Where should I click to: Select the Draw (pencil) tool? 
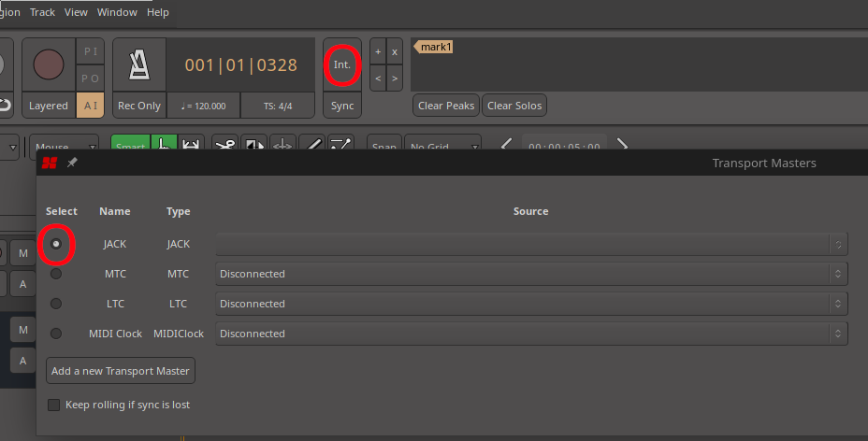(x=313, y=146)
